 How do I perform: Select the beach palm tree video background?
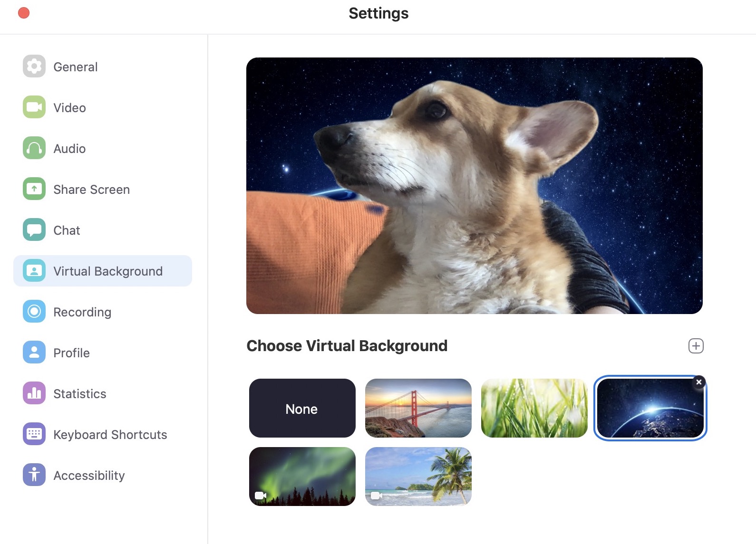(418, 476)
